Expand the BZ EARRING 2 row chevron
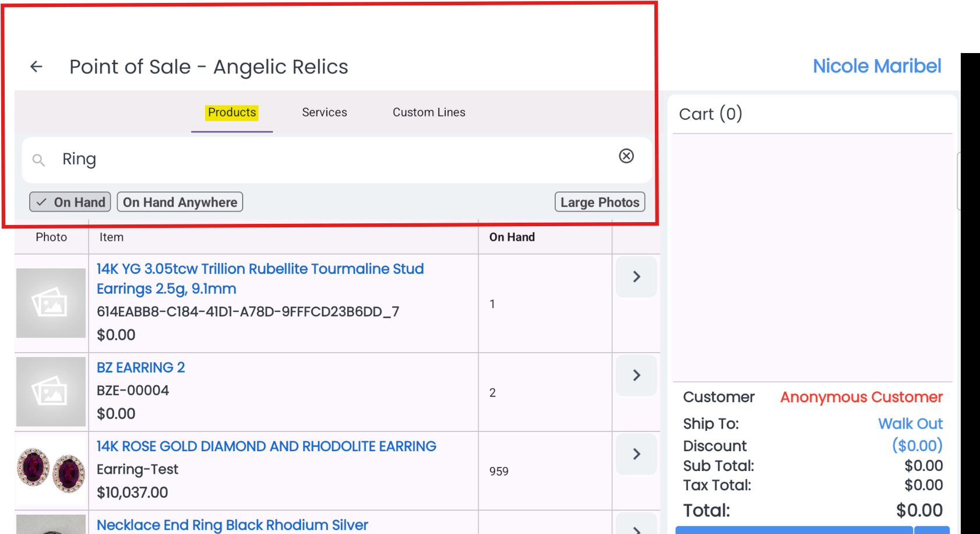This screenshot has height=534, width=980. tap(636, 375)
